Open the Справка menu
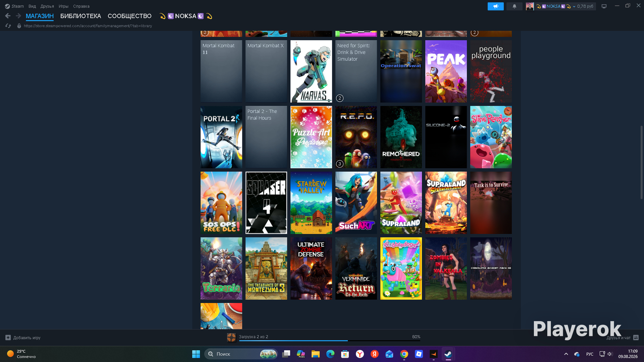This screenshot has width=644, height=362. coord(81,6)
